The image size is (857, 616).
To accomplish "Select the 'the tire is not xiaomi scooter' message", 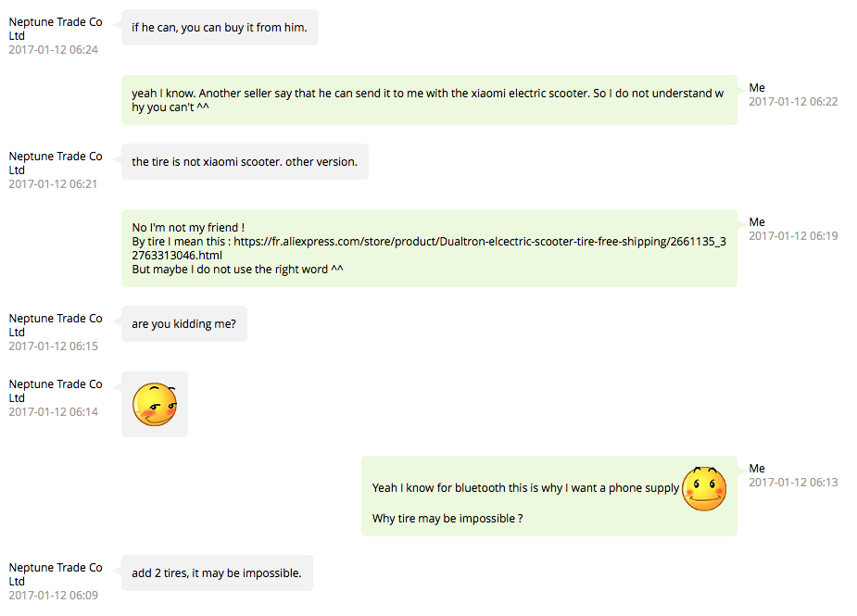I will tap(245, 162).
